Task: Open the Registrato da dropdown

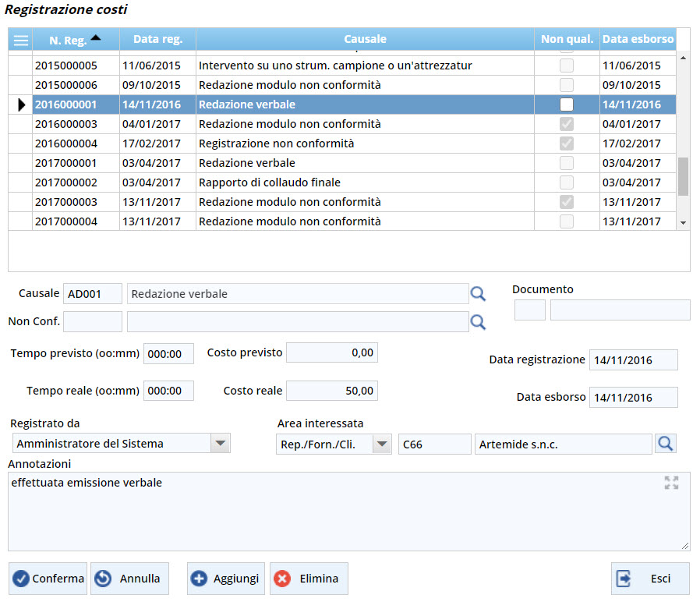Action: click(221, 444)
